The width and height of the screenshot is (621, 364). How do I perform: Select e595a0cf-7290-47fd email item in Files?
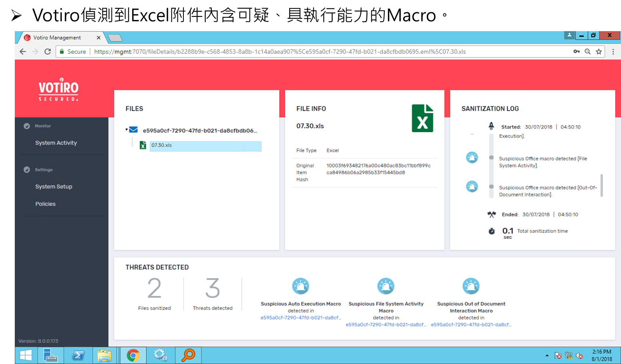[200, 131]
